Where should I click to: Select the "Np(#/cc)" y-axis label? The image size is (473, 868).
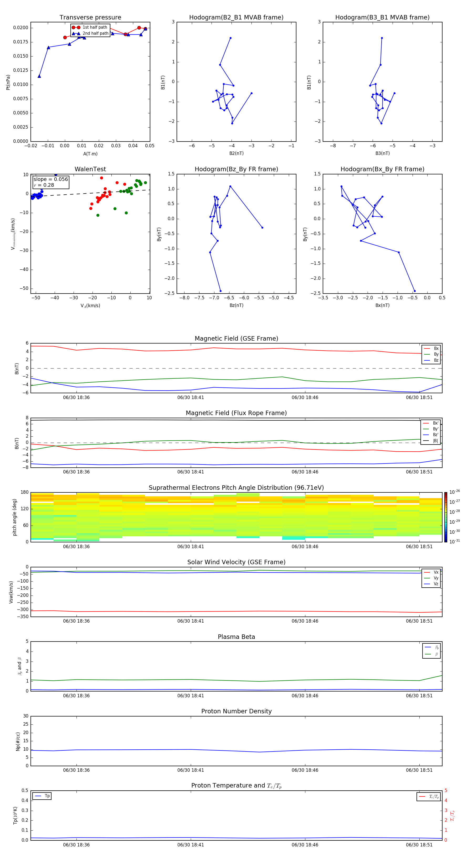tap(18, 741)
